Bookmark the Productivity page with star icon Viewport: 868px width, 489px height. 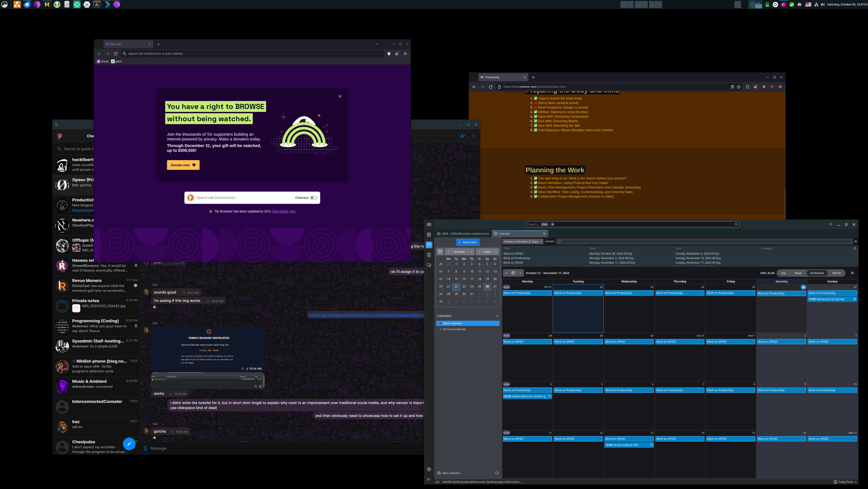tap(739, 87)
